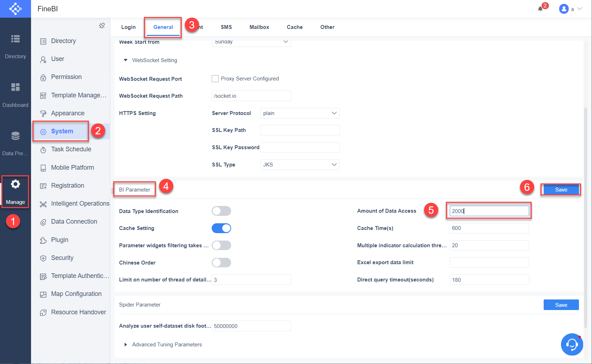Switch to the Other tab
The height and width of the screenshot is (364, 592).
(x=327, y=27)
